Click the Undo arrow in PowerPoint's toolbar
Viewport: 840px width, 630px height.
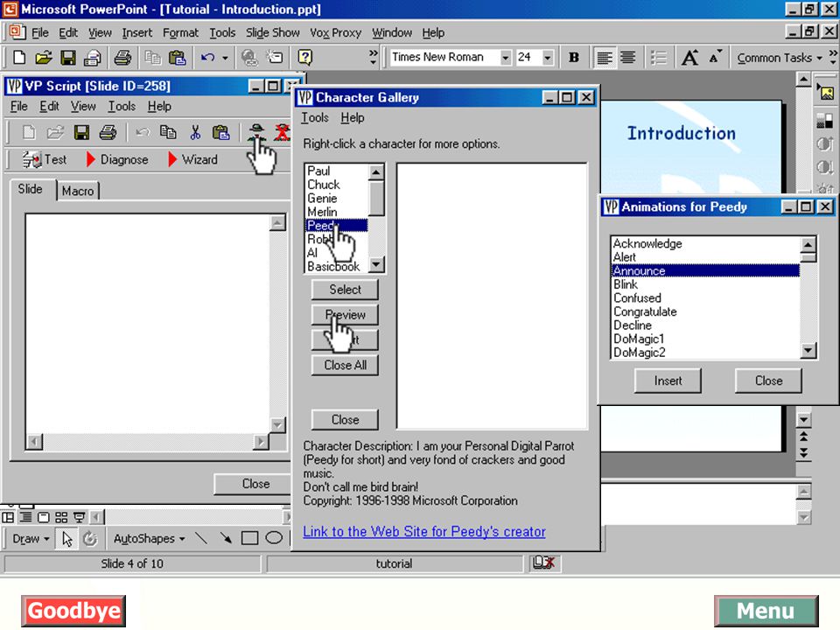207,58
